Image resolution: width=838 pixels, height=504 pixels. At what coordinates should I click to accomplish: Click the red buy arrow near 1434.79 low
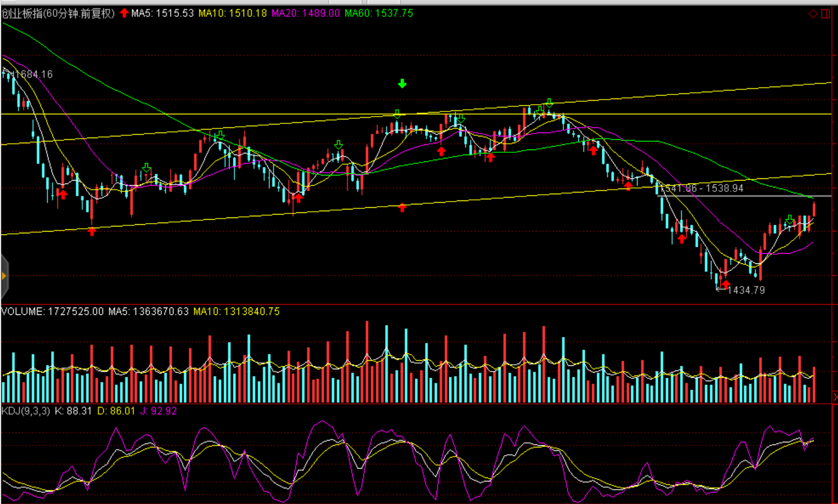click(x=726, y=283)
